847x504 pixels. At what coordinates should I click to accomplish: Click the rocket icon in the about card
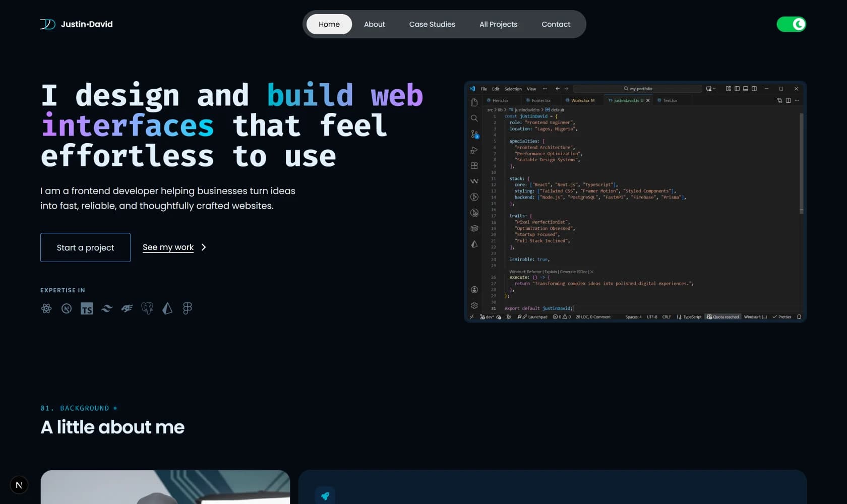(x=325, y=496)
